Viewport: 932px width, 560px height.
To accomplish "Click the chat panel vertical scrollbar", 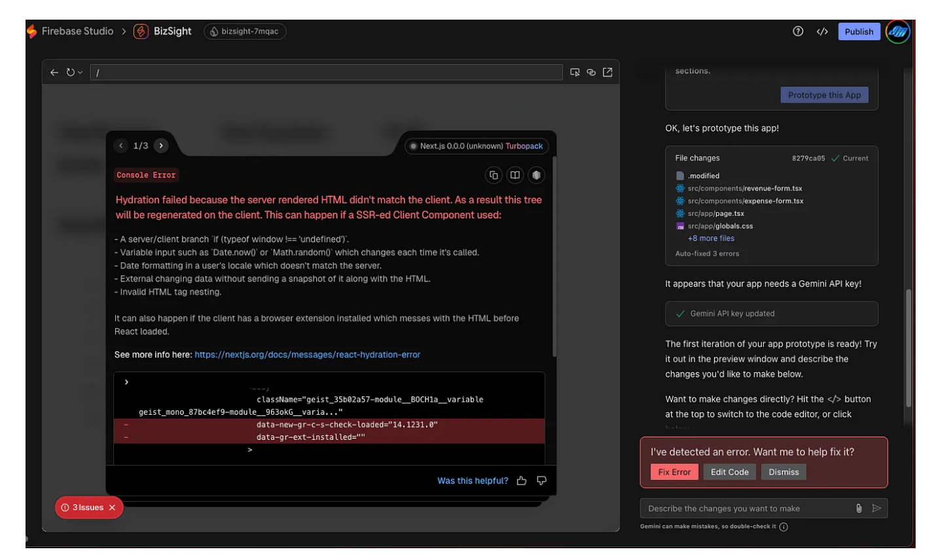I will click(908, 348).
